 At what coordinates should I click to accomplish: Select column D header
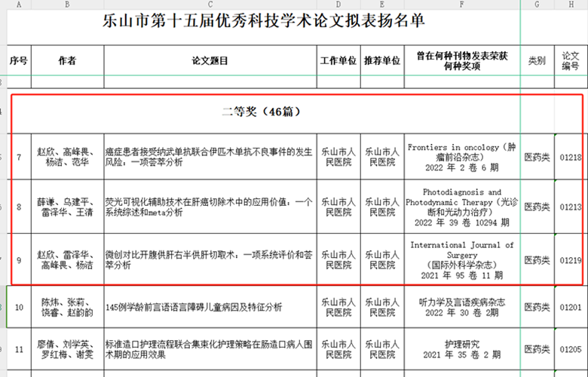[x=338, y=4]
